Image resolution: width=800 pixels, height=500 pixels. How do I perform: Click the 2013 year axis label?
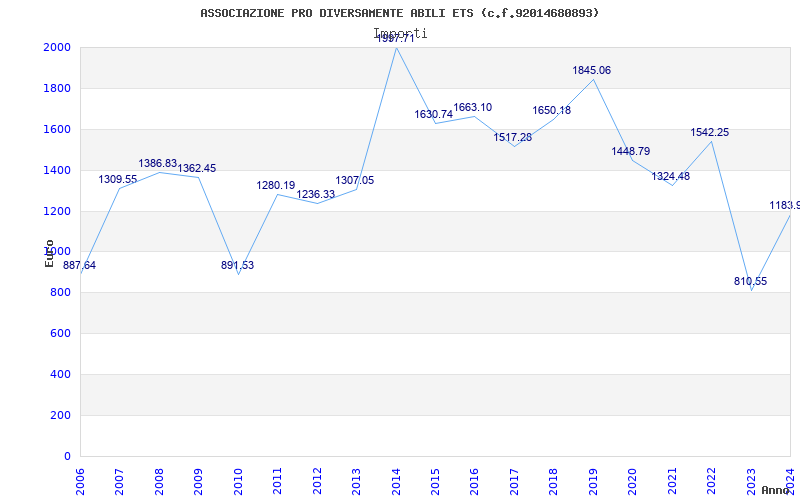[356, 482]
